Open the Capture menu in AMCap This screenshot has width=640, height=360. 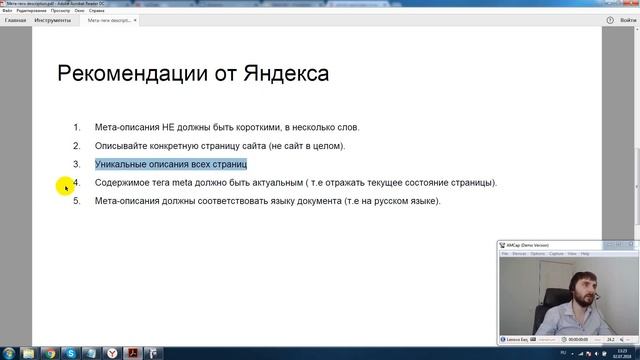[x=556, y=254]
